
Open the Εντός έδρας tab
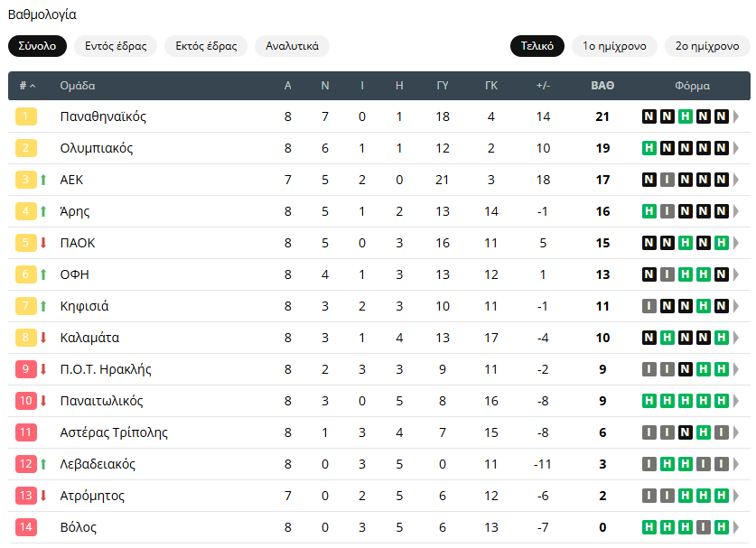pos(116,46)
